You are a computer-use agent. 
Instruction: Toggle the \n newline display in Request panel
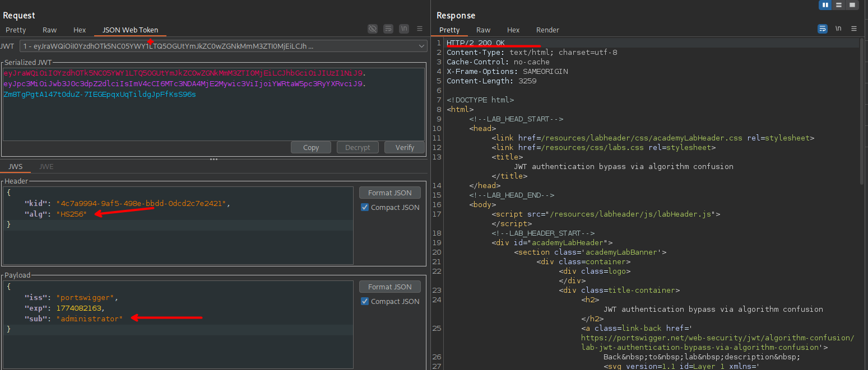[404, 29]
